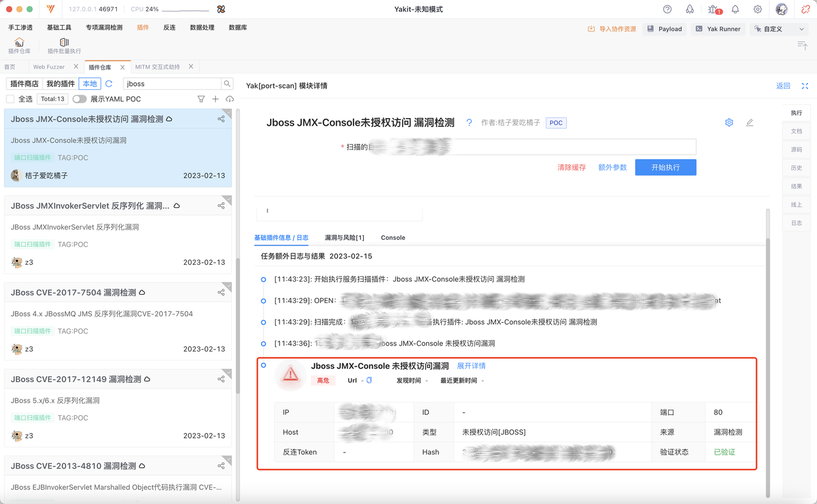Toggle the 展示YAML POC switch
Image resolution: width=817 pixels, height=504 pixels.
[79, 99]
